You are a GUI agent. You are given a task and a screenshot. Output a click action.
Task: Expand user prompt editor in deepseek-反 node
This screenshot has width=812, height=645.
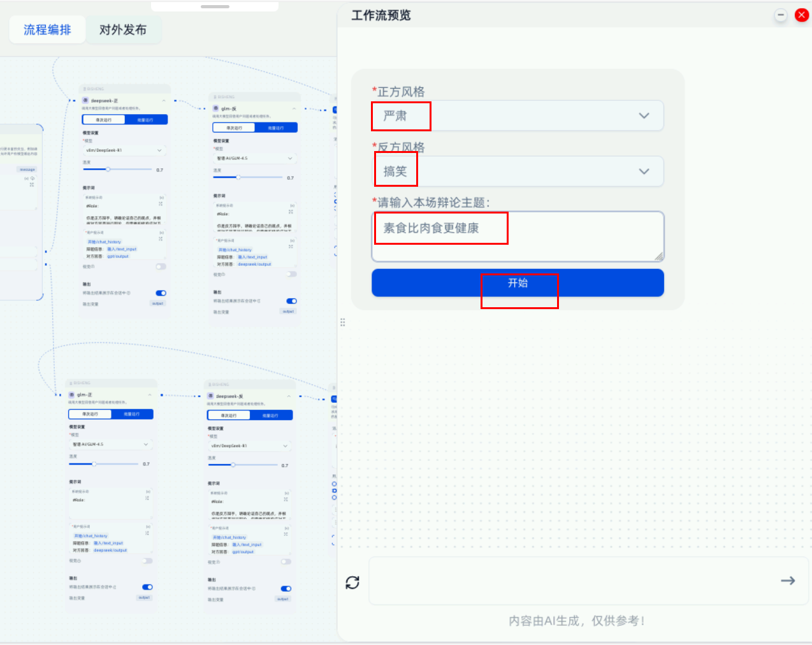286,534
